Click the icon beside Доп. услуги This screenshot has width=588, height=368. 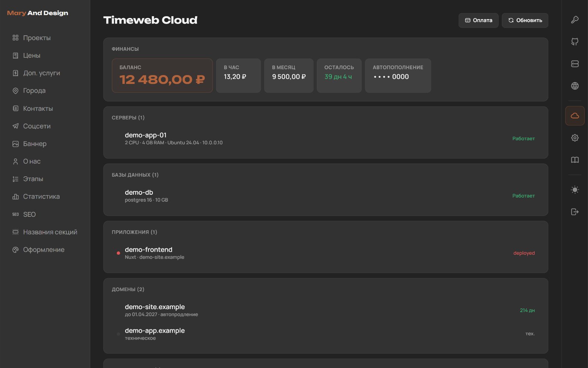[x=15, y=73]
